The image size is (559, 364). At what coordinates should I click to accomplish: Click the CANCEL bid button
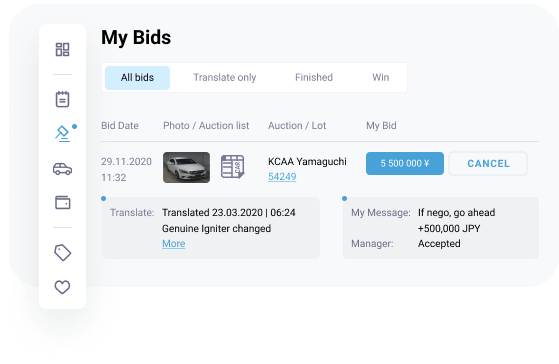click(x=488, y=164)
